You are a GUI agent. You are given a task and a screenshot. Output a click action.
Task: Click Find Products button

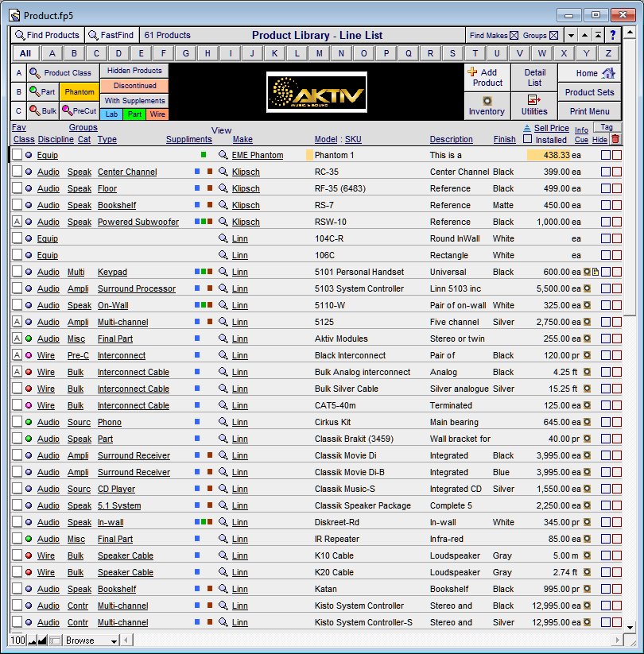click(47, 36)
